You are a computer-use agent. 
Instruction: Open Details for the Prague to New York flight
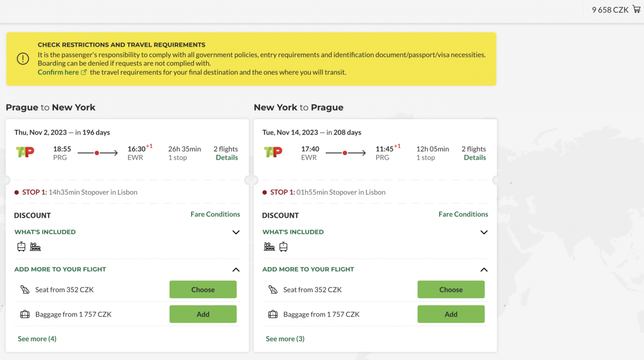tap(226, 158)
